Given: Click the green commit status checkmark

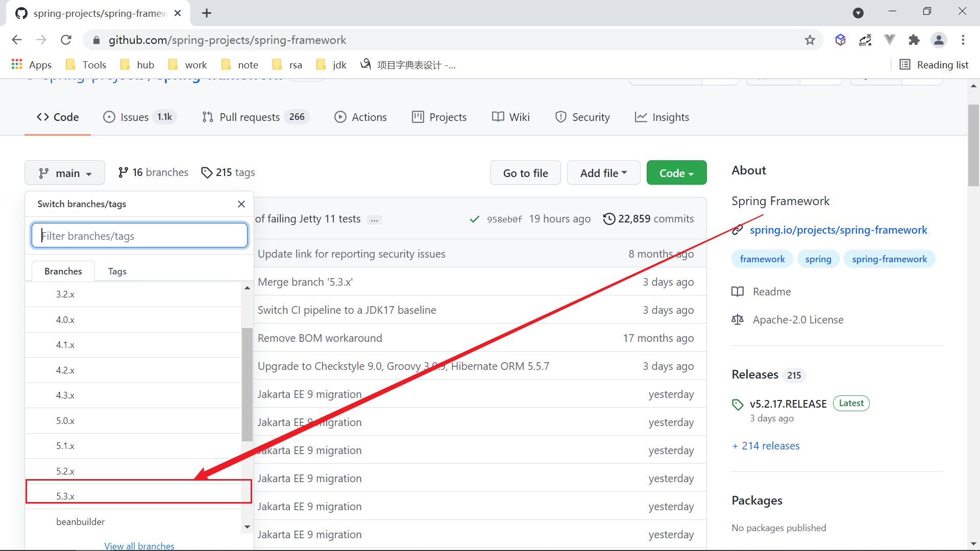Looking at the screenshot, I should click(474, 219).
